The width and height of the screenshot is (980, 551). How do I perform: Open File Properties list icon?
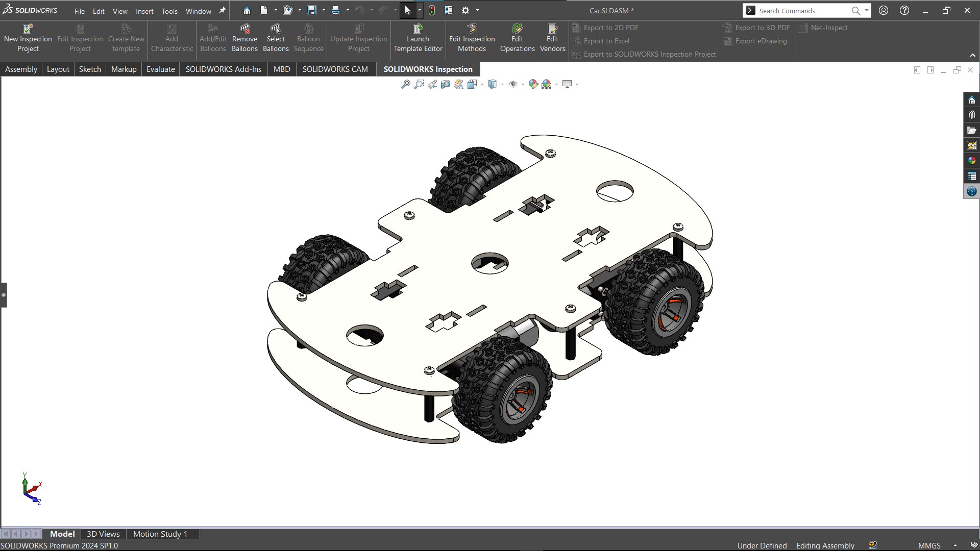point(449,10)
